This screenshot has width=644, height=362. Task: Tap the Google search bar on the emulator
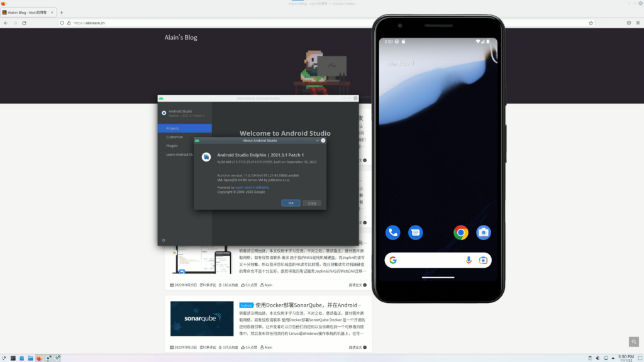[x=438, y=260]
